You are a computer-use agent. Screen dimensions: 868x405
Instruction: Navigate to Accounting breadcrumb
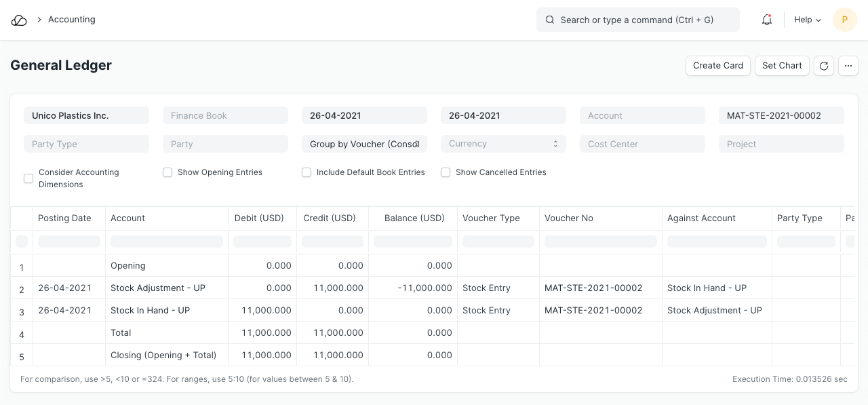click(x=71, y=20)
